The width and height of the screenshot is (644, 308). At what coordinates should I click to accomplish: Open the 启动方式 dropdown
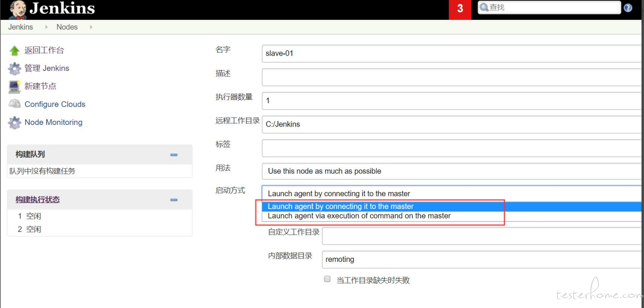click(x=452, y=193)
